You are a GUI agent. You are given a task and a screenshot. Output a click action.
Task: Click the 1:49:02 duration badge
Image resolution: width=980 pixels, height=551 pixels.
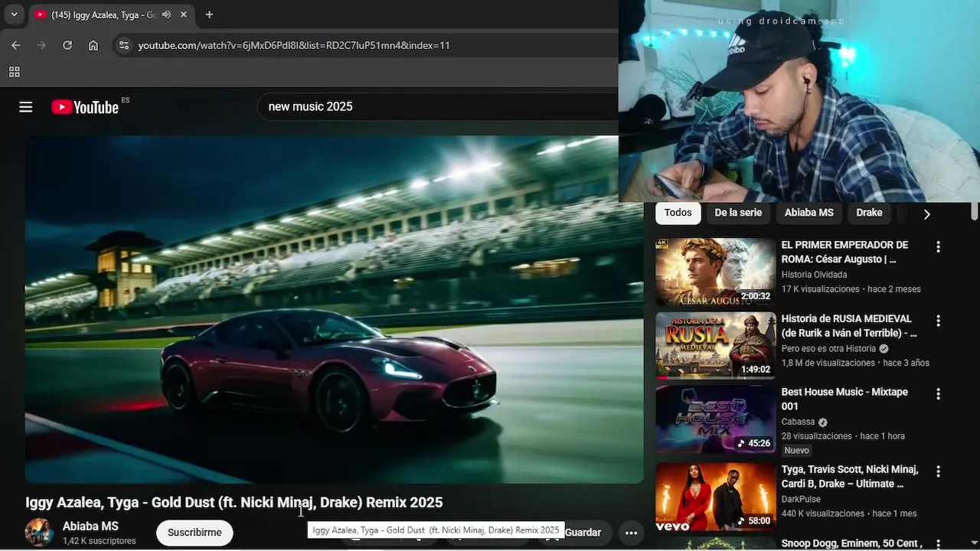click(x=756, y=370)
